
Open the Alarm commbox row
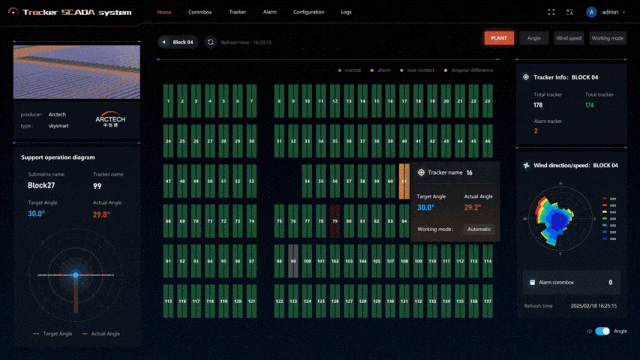click(x=571, y=282)
